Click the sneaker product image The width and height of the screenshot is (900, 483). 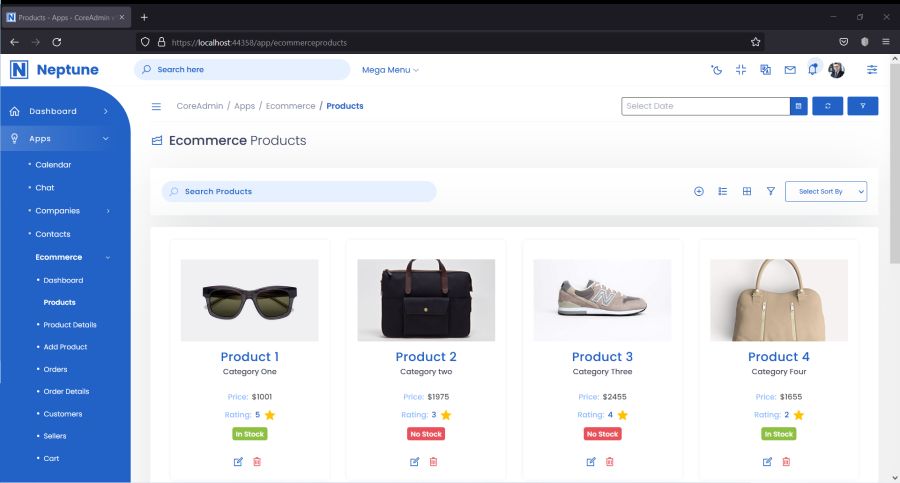click(602, 300)
